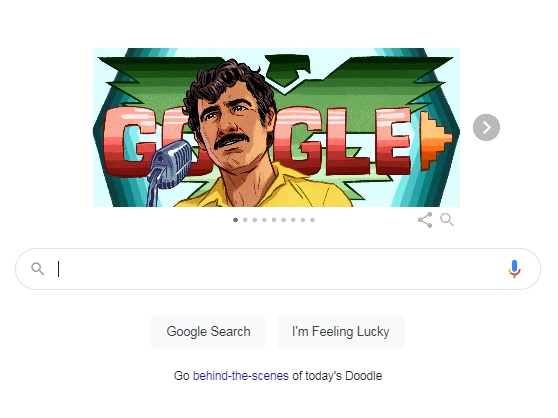The image size is (558, 418).
Task: Advance the Doodle with the gray next arrow
Action: tap(486, 127)
